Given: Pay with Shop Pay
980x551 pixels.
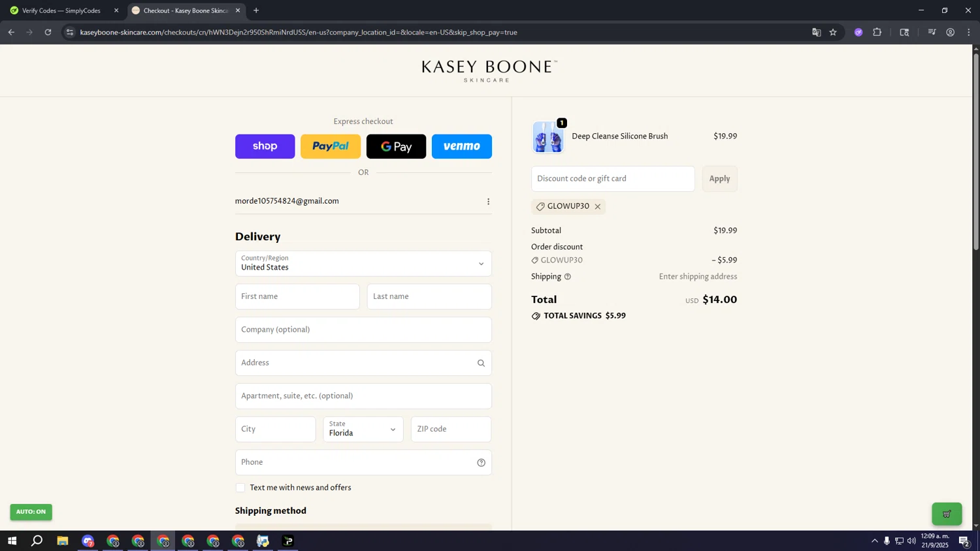Looking at the screenshot, I should coord(265,146).
